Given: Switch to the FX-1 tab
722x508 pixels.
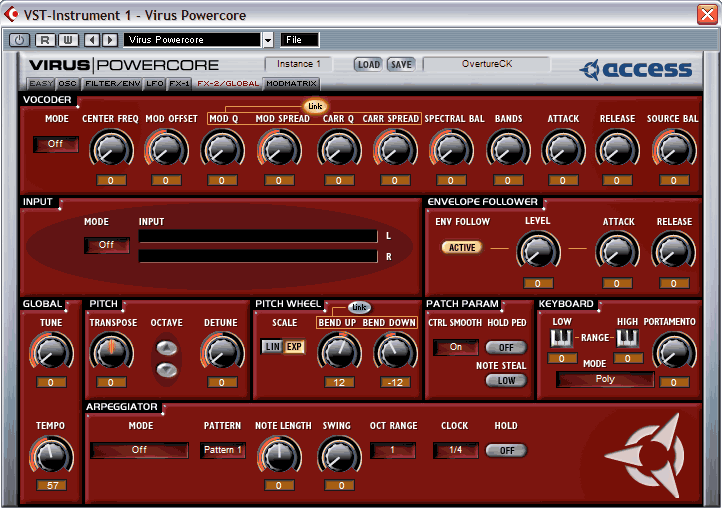Looking at the screenshot, I should click(179, 84).
